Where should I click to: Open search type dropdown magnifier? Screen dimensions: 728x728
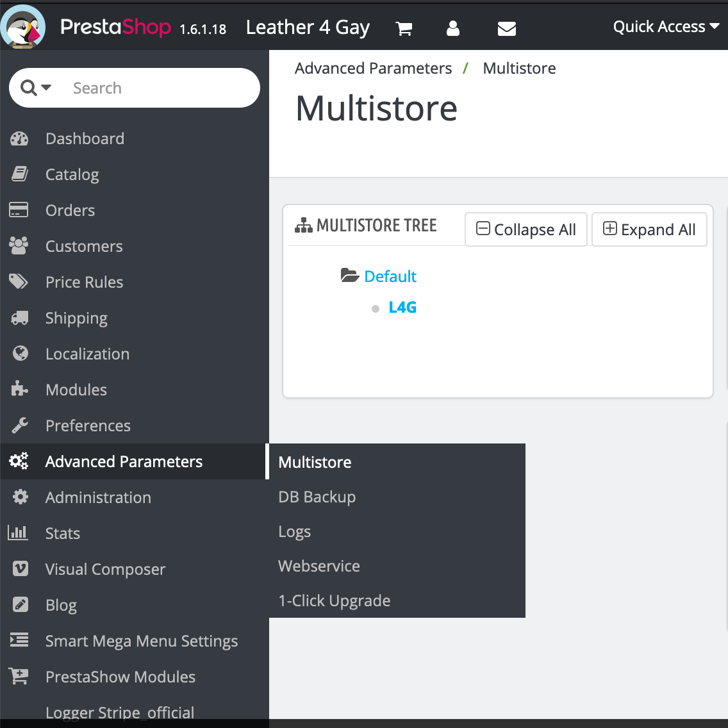(36, 88)
